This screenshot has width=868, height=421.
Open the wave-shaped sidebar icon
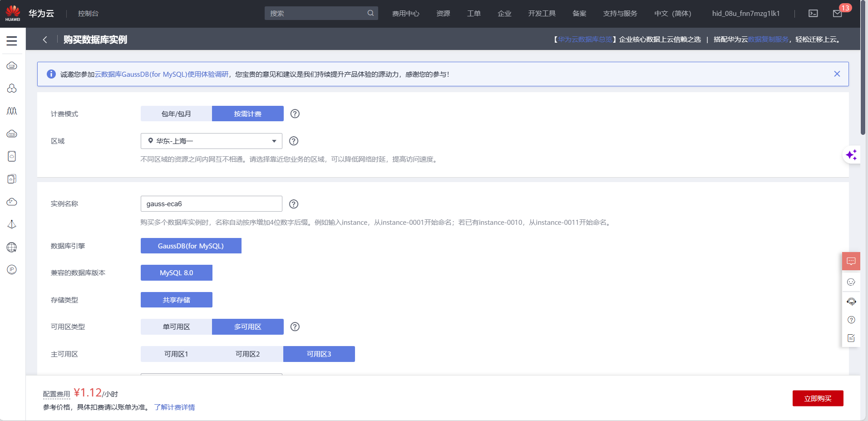click(12, 111)
